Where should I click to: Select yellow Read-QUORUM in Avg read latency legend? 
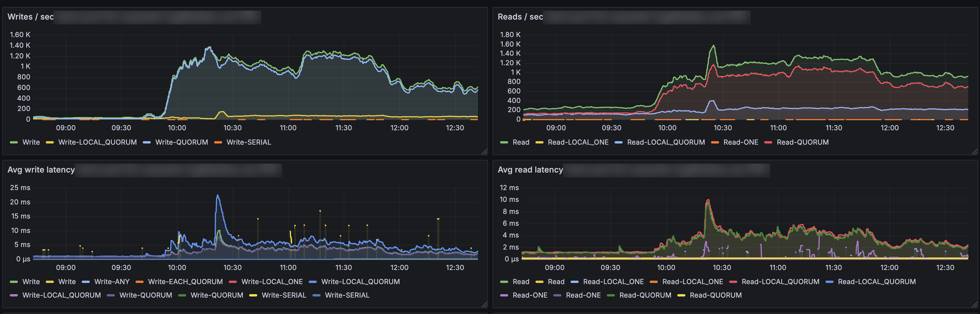(716, 295)
